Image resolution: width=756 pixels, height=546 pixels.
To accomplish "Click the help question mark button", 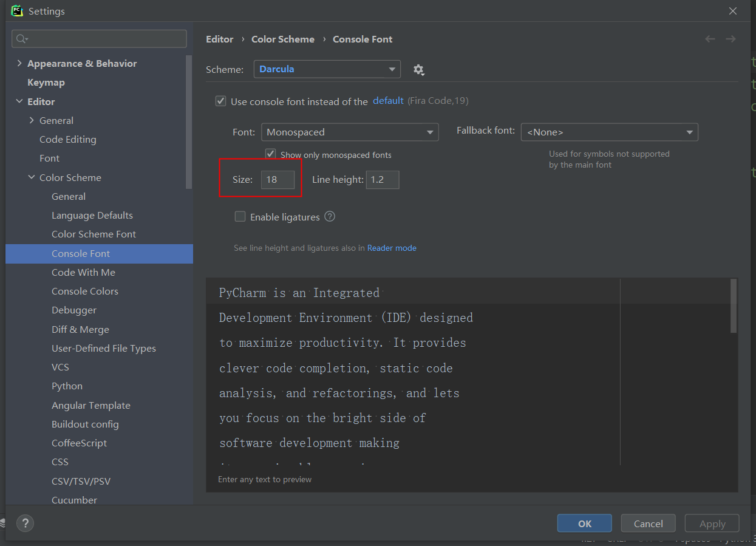I will tap(25, 523).
